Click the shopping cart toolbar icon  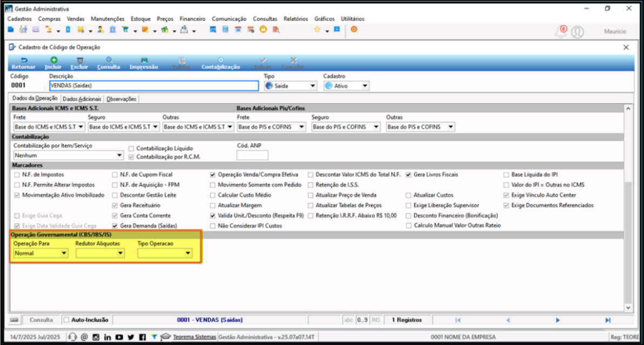[x=125, y=30]
